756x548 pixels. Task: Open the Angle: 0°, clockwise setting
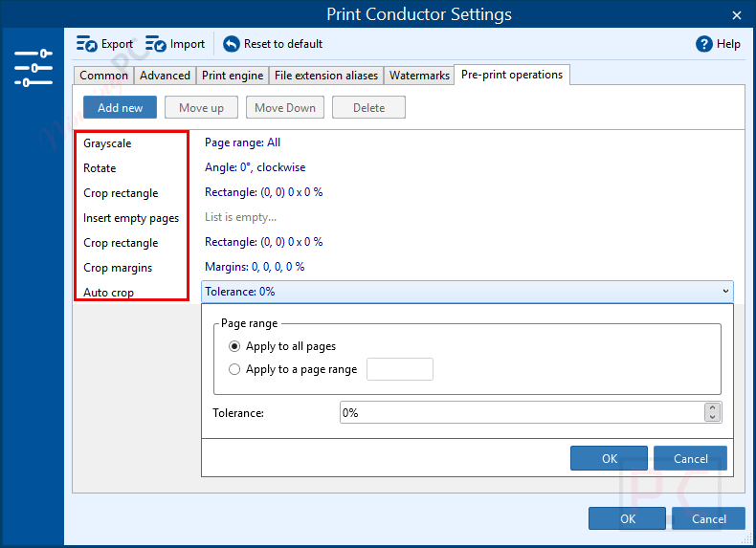tap(256, 167)
